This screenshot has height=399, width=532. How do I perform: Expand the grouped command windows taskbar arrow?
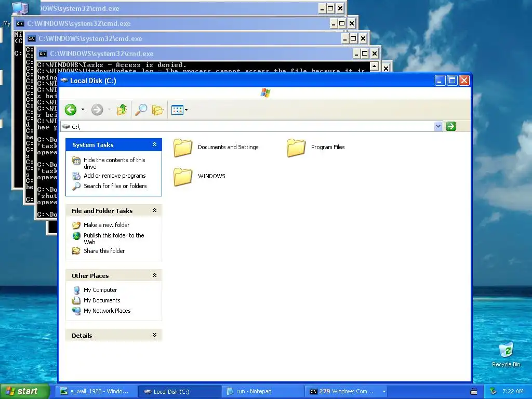[x=384, y=392]
